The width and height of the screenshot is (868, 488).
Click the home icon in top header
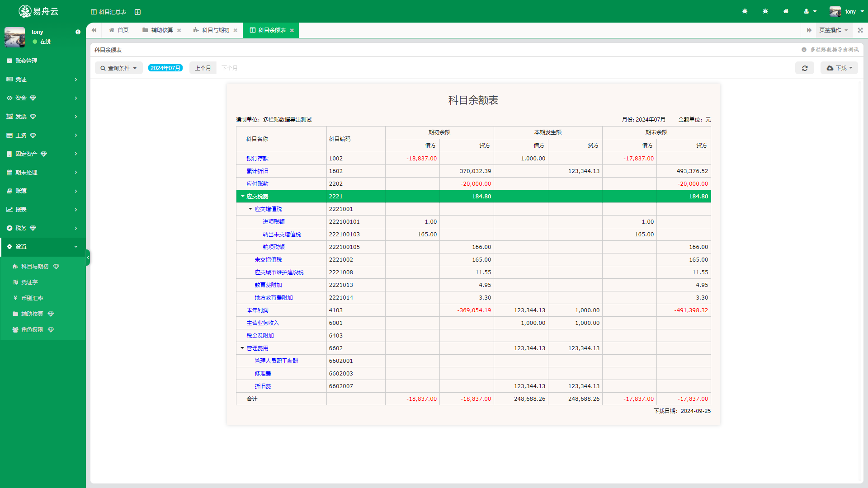tap(786, 11)
